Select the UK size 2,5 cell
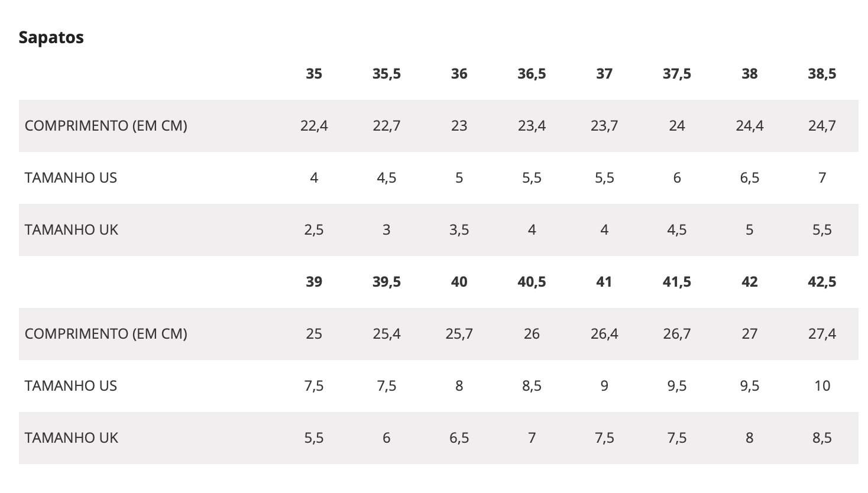 click(x=314, y=230)
